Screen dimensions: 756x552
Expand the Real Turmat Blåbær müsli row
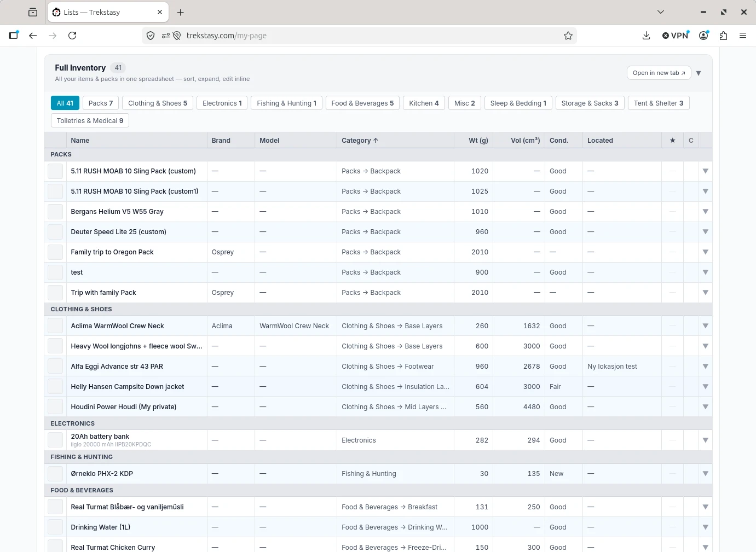coord(706,507)
